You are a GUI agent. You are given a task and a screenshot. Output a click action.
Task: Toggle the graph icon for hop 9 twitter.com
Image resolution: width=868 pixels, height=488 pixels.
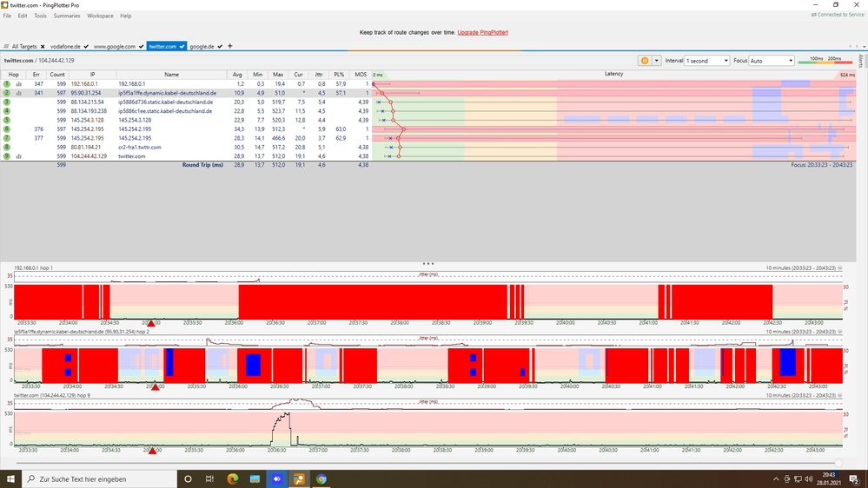tap(19, 156)
